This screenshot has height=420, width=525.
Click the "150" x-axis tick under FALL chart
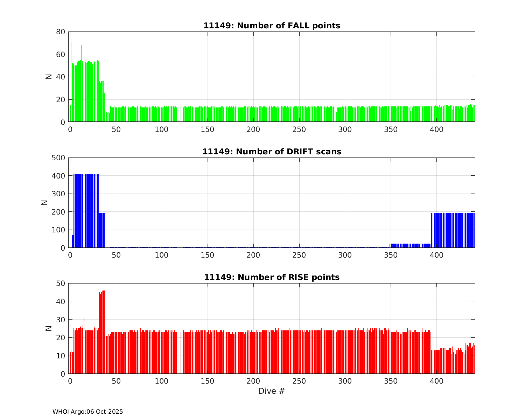[x=208, y=129]
